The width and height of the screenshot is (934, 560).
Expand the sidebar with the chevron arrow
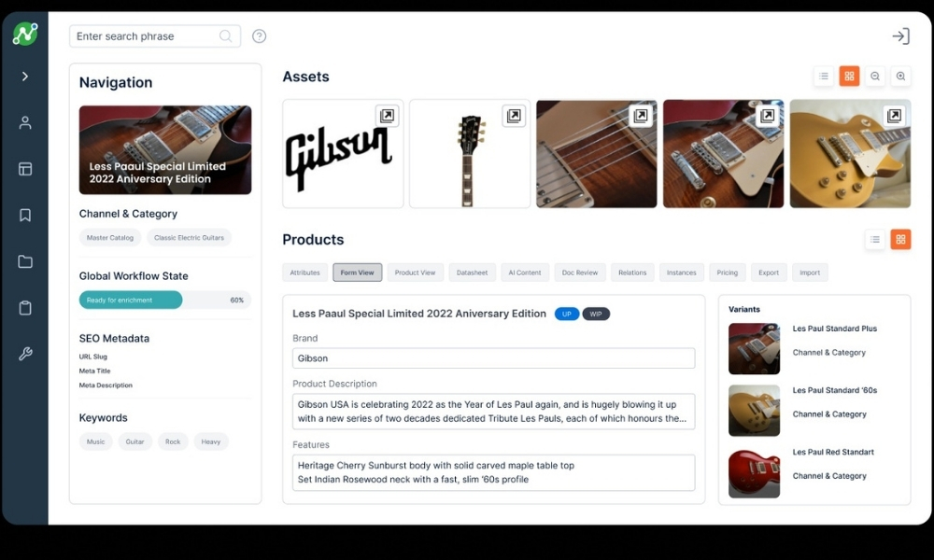(25, 77)
